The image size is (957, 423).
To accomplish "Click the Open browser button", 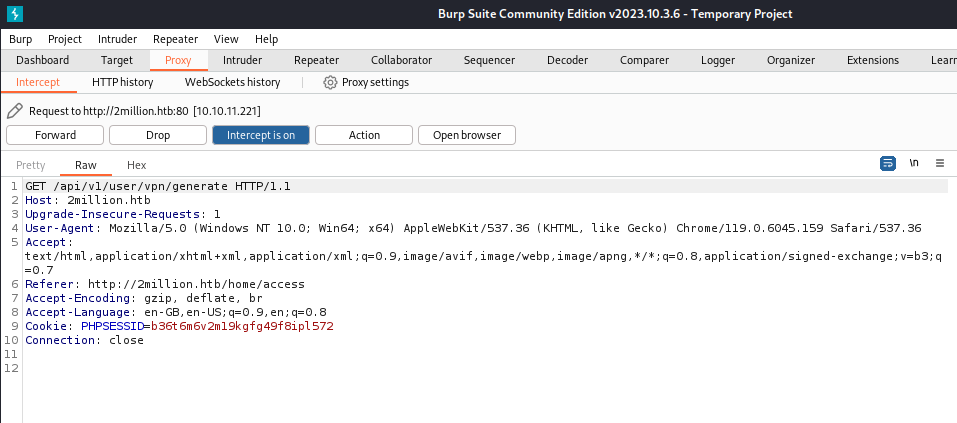I will pos(467,135).
